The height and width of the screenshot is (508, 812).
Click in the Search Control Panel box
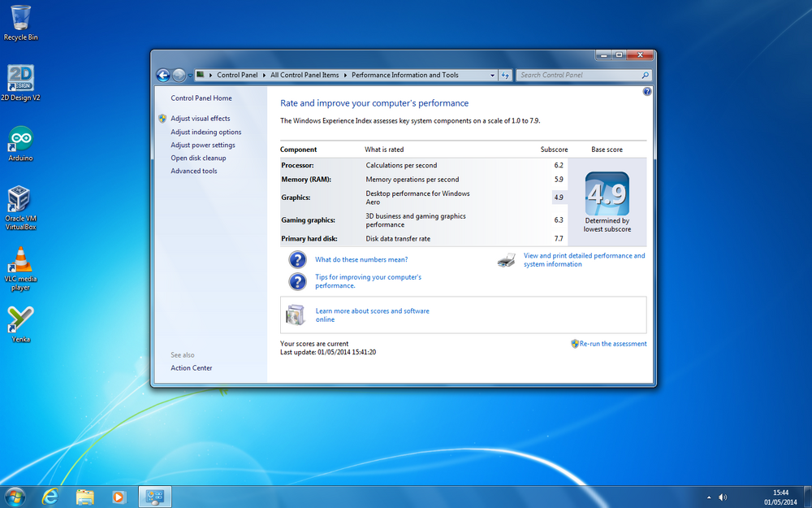578,75
